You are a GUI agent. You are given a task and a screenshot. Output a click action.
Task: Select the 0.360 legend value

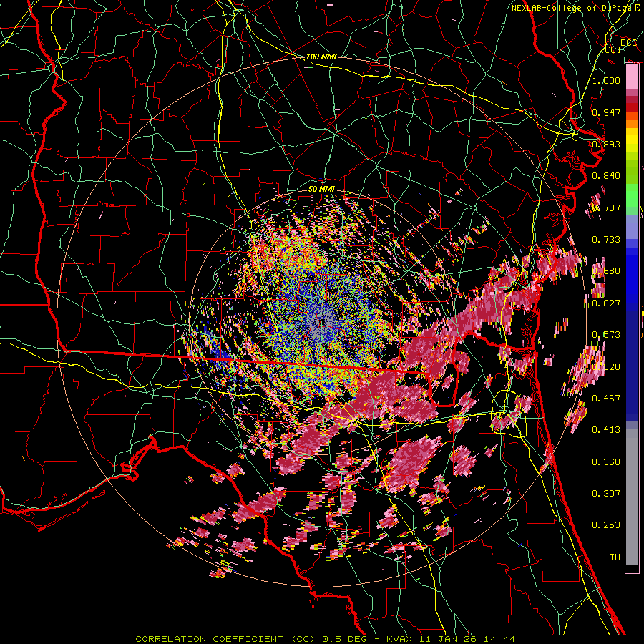pyautogui.click(x=606, y=462)
